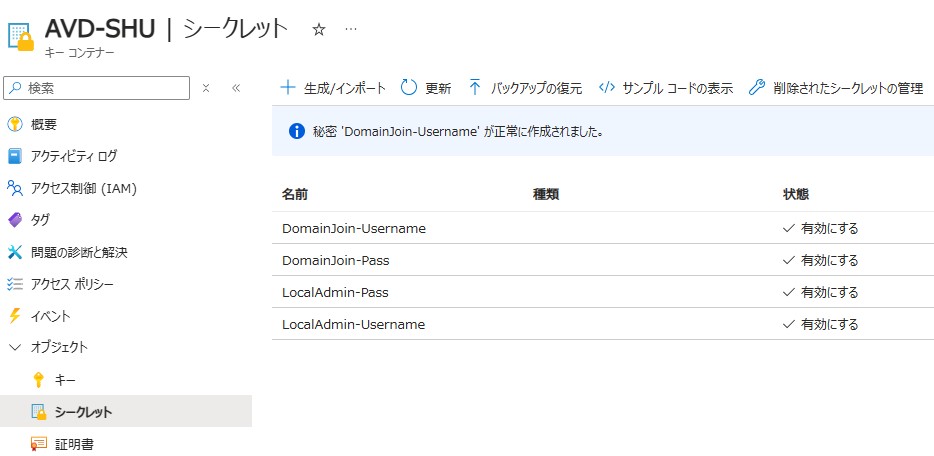Click the wrench icon for 削除されたシークレットの管理
The height and width of the screenshot is (456, 934).
point(756,88)
